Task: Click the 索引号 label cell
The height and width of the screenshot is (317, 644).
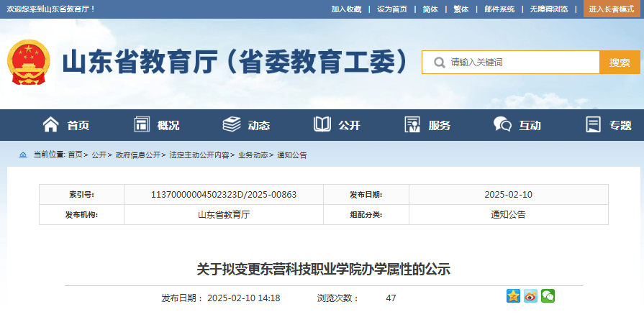Action: (82, 194)
